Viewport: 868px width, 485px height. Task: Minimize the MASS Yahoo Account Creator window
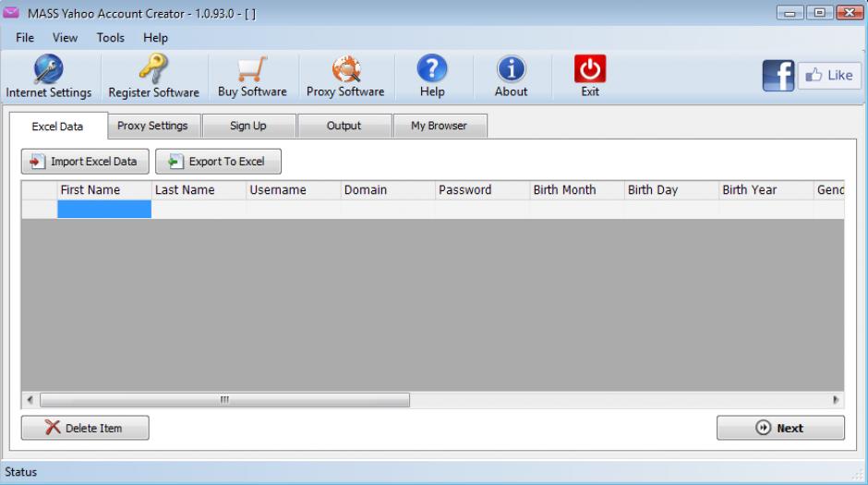(790, 12)
